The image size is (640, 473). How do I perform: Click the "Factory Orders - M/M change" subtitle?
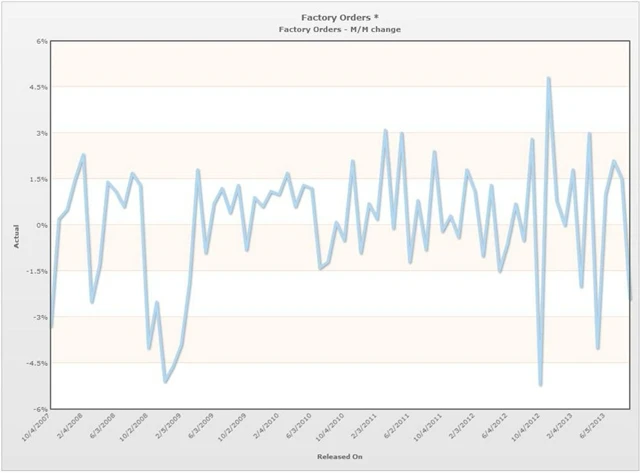click(340, 29)
